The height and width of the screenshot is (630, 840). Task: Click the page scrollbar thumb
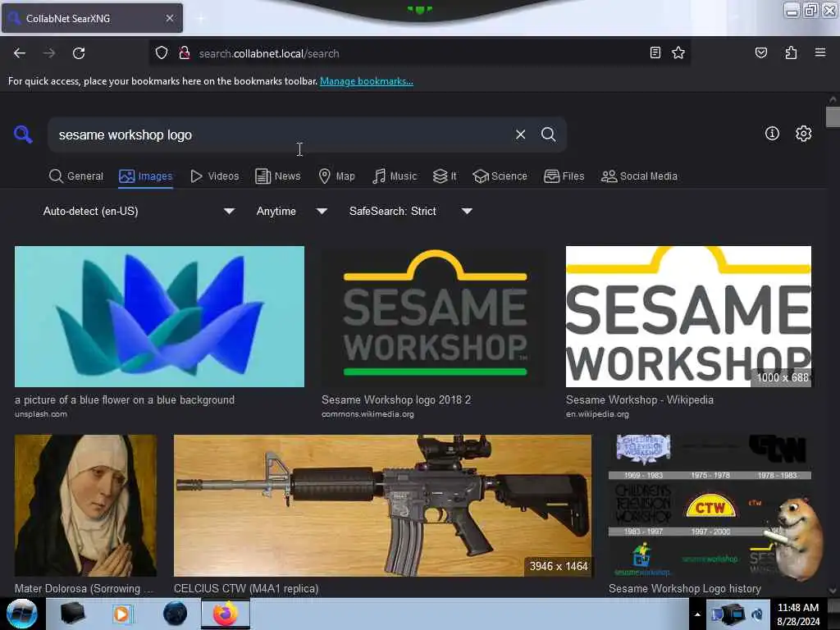coord(833,116)
